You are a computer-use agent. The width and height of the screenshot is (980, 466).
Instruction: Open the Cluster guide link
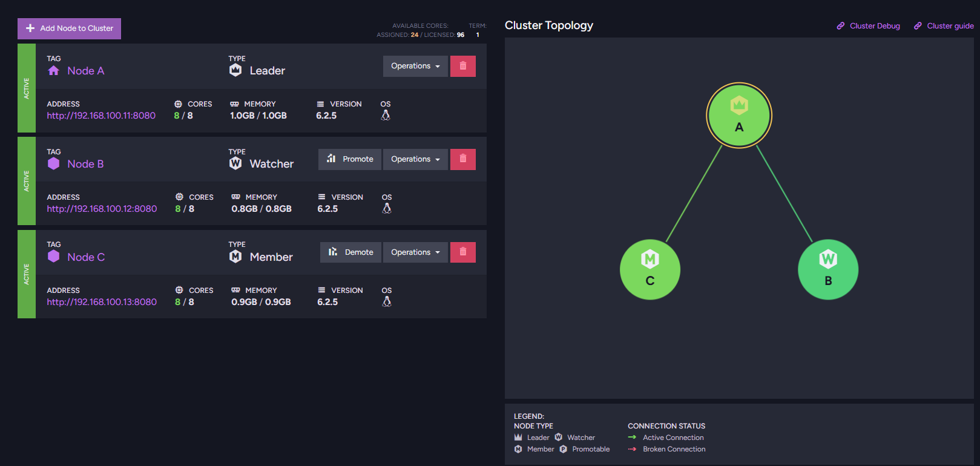click(944, 26)
